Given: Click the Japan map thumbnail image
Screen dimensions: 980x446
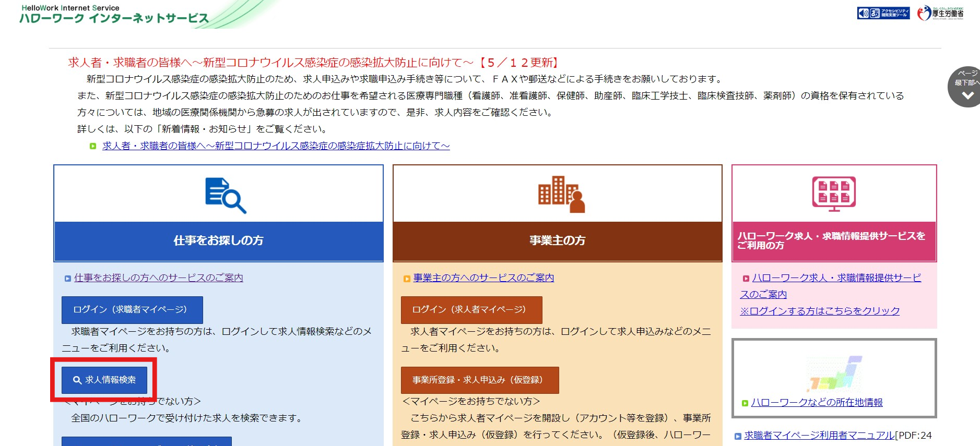Looking at the screenshot, I should (x=834, y=374).
